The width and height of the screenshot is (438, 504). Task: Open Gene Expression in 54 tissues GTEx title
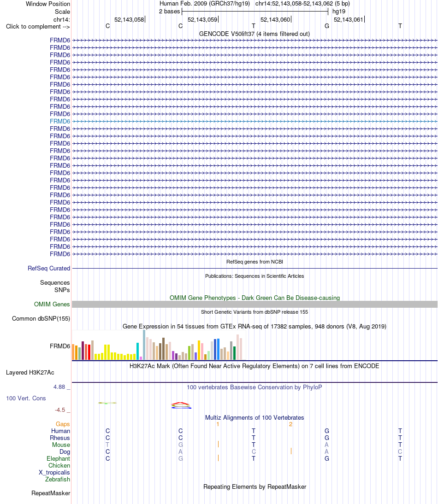255,326
